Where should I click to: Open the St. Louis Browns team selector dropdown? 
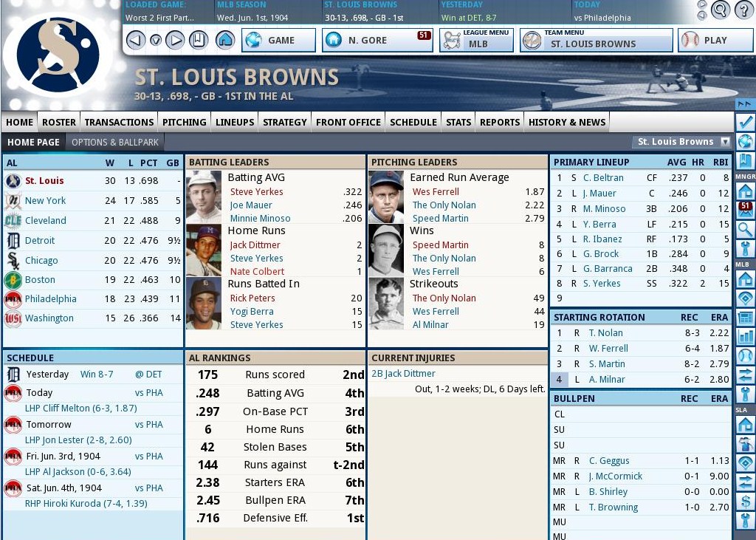pos(681,141)
